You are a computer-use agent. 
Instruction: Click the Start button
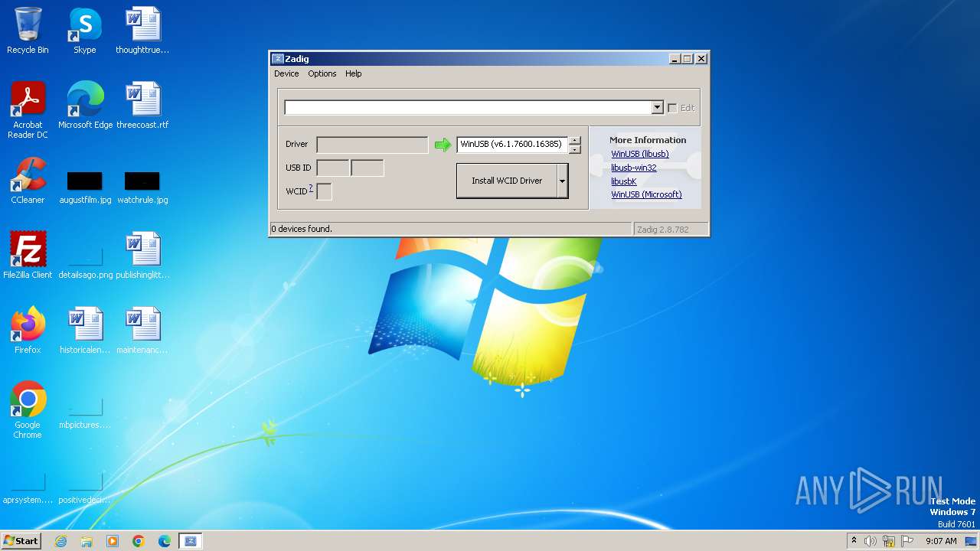21,541
